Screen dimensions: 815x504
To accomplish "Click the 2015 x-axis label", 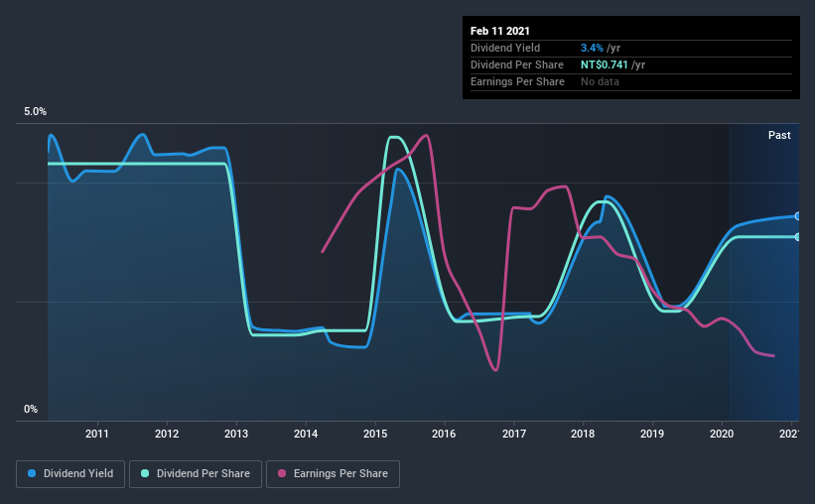I will click(375, 434).
